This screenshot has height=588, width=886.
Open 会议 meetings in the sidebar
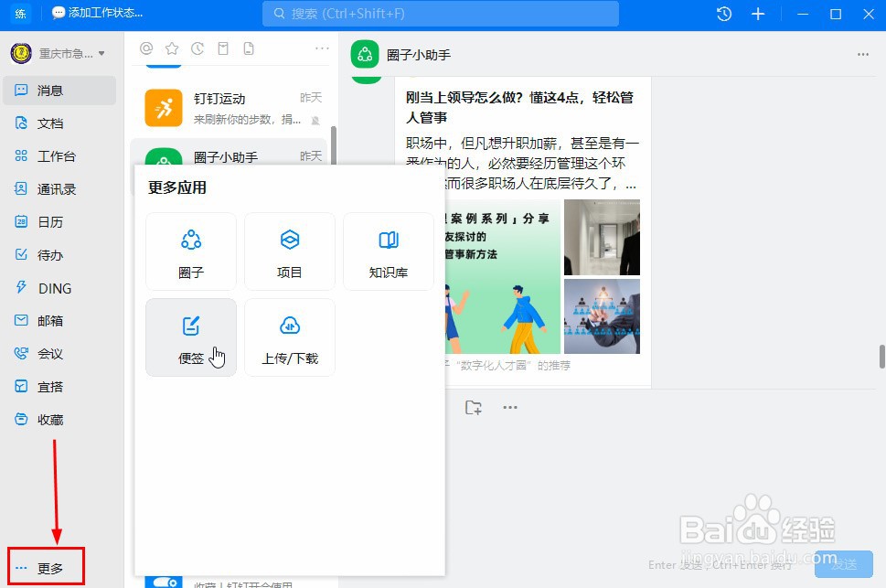(x=59, y=354)
